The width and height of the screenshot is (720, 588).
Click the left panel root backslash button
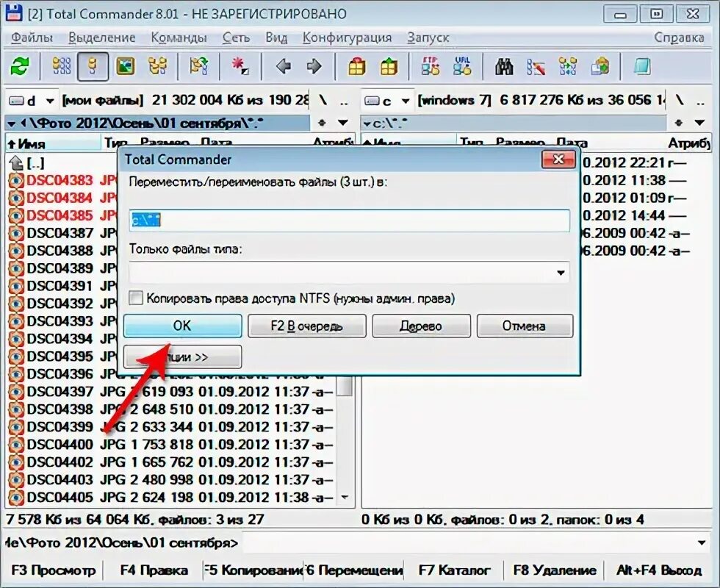pyautogui.click(x=323, y=100)
